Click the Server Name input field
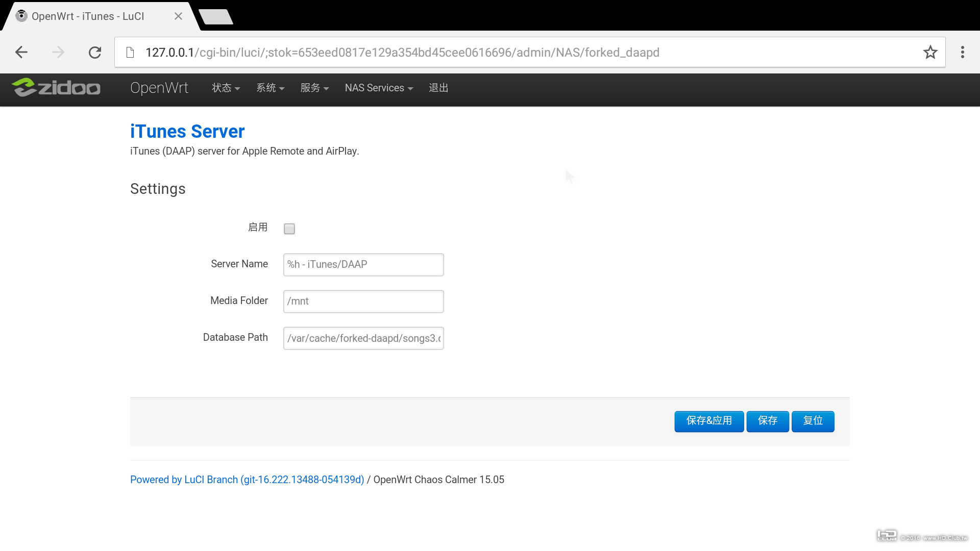The width and height of the screenshot is (980, 551). 363,265
